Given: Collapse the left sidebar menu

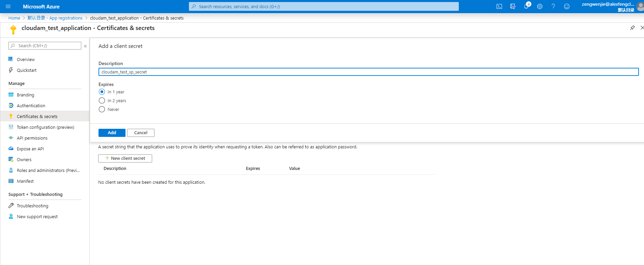Looking at the screenshot, I should pyautogui.click(x=85, y=46).
